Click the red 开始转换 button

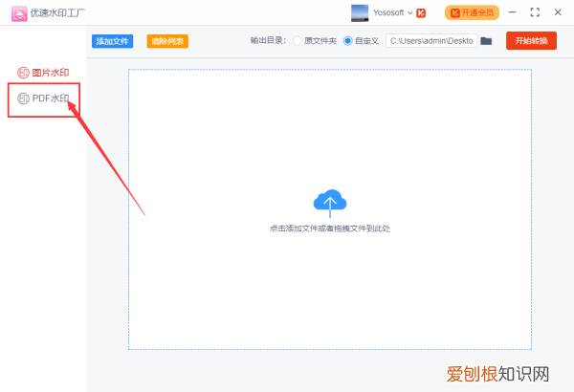(x=531, y=40)
